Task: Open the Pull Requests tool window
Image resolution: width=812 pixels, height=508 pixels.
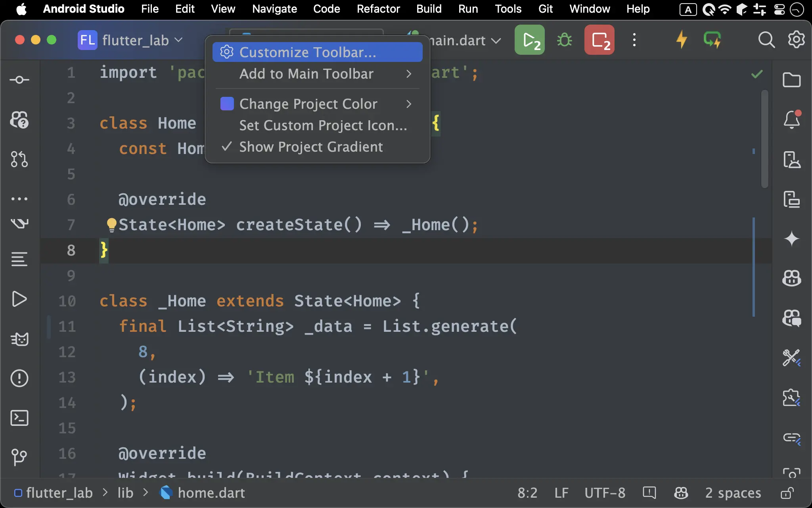Action: point(19,159)
